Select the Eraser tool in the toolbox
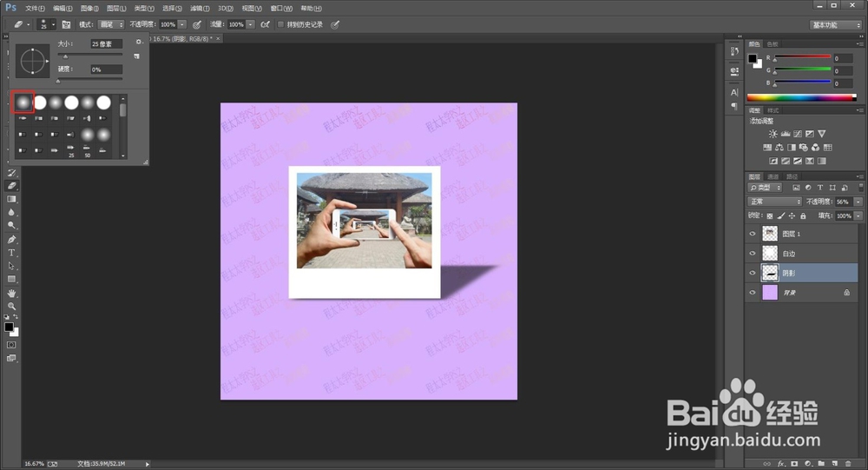The image size is (868, 470). (x=11, y=186)
